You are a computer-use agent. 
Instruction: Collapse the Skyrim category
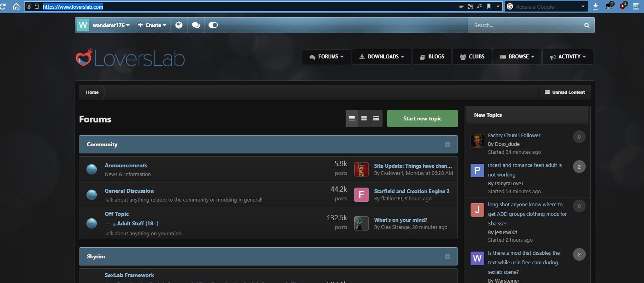447,256
